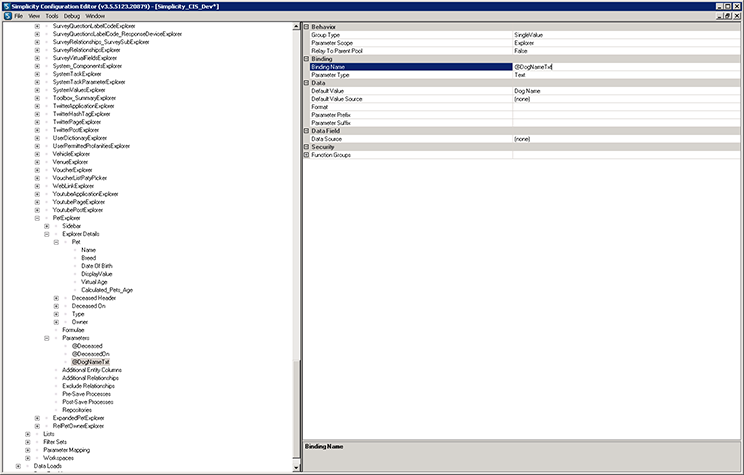Select the Calculated_Pets_Age item

click(107, 290)
